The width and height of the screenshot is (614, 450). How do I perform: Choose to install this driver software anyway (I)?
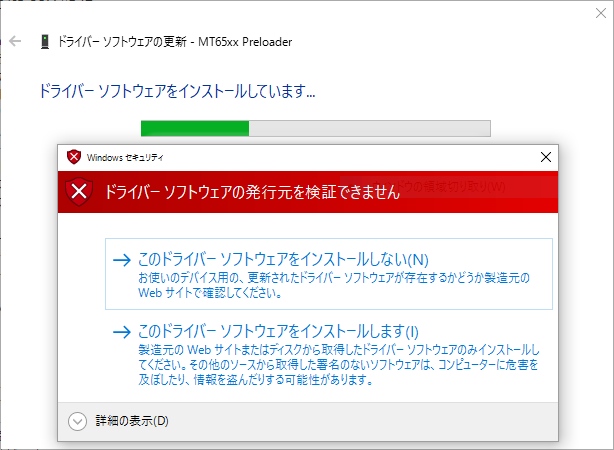tap(329, 354)
